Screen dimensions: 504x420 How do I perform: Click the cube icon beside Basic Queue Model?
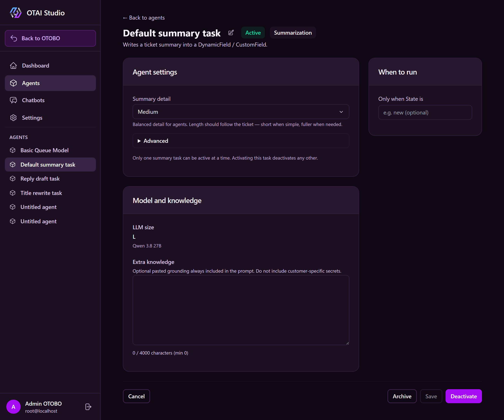tap(13, 150)
